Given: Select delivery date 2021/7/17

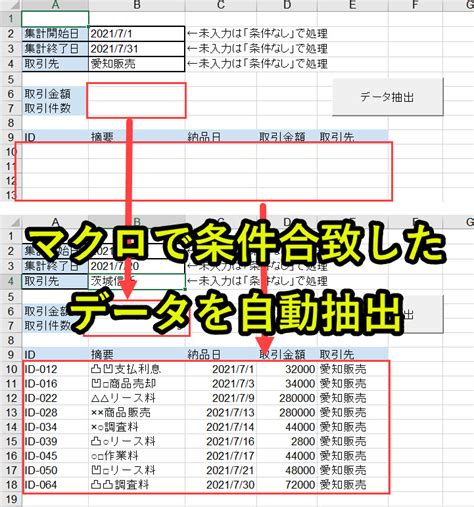Looking at the screenshot, I should coord(221,456).
